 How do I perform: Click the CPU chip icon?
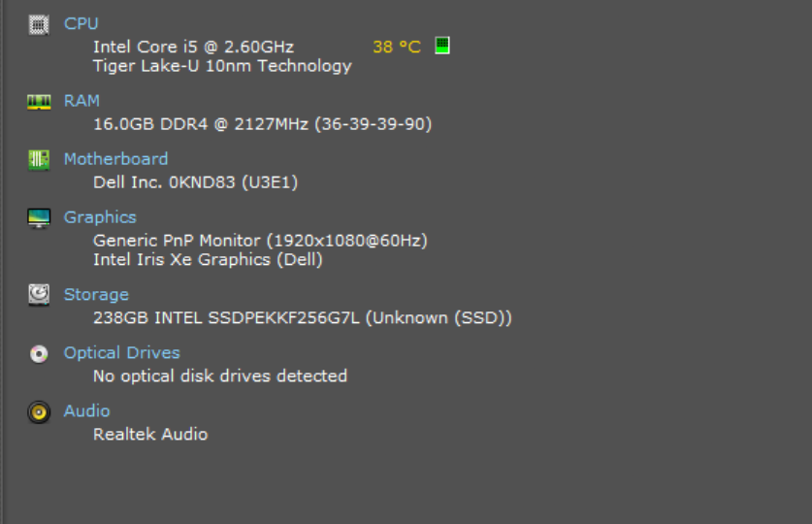point(39,24)
